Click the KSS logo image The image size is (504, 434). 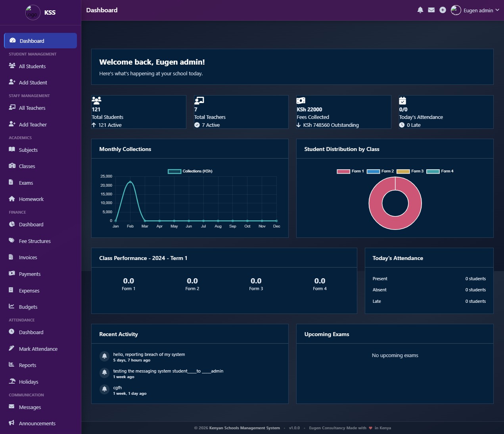[x=33, y=12]
